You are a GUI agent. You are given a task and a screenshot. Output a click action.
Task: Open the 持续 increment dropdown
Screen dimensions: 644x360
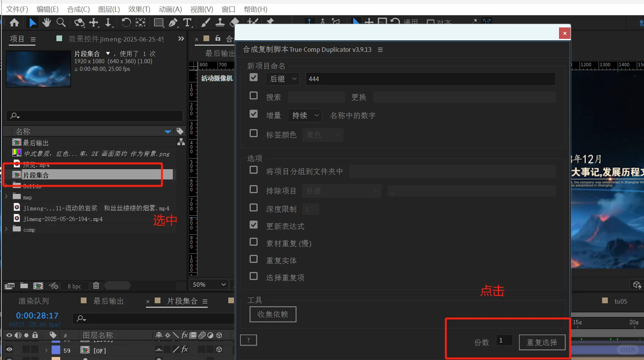[305, 115]
